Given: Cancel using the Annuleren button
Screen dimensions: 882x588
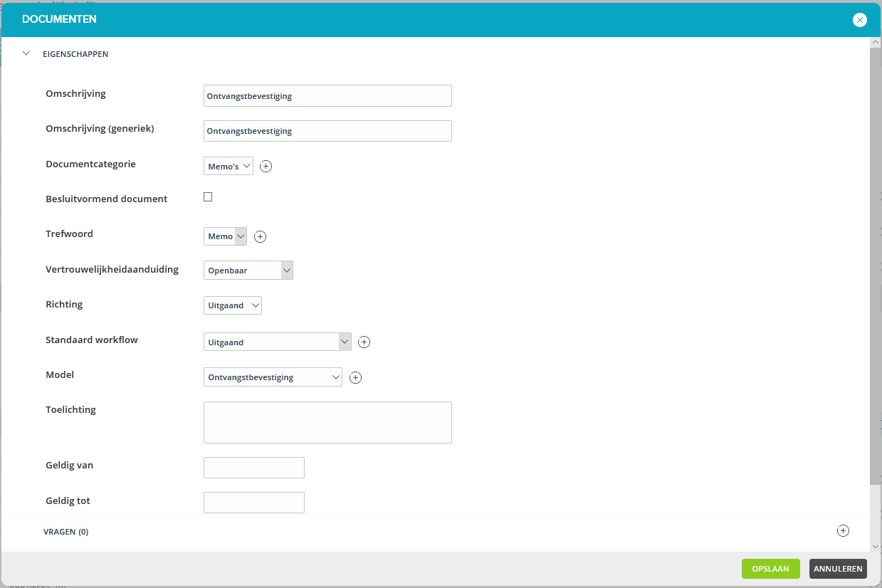Looking at the screenshot, I should click(838, 568).
